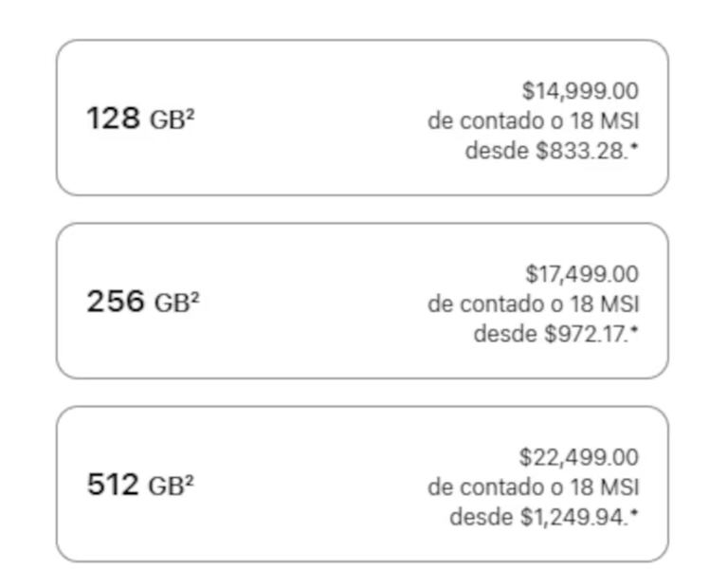The image size is (709, 588).
Task: Select the 128 GB storage option
Action: click(x=361, y=118)
